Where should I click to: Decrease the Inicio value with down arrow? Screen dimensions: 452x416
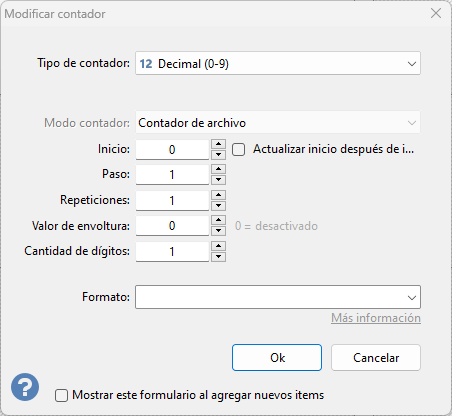point(218,154)
